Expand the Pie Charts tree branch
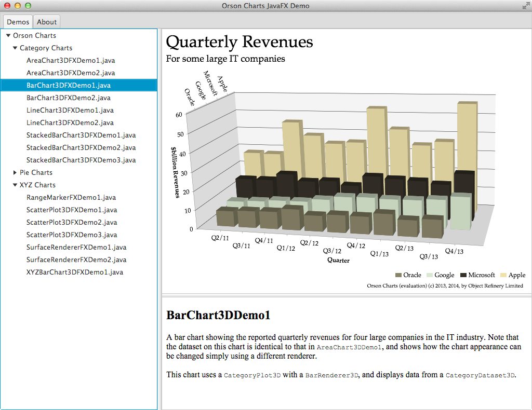The width and height of the screenshot is (532, 410). click(15, 173)
